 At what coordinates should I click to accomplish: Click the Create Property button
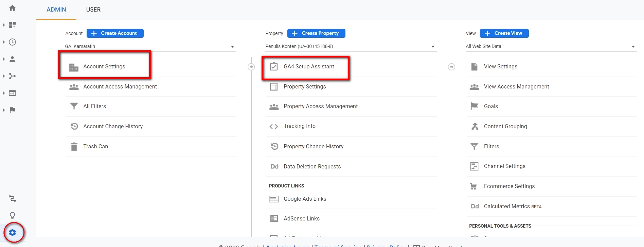click(x=316, y=33)
